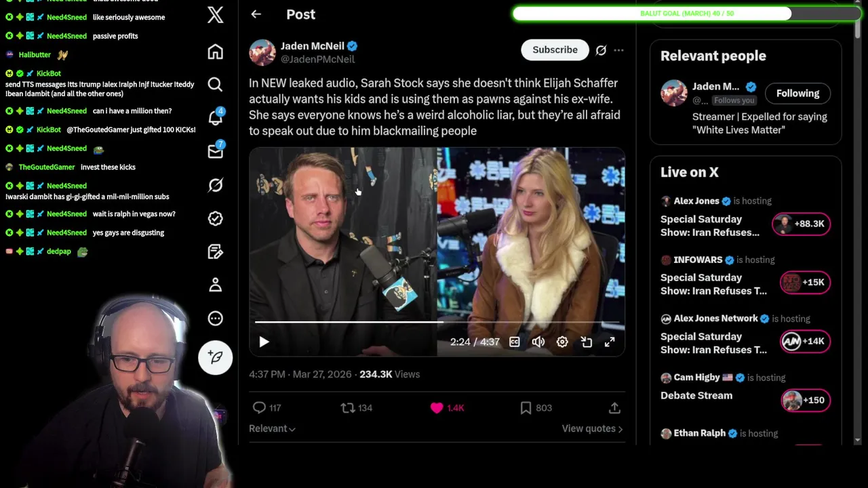Play the video in the post
This screenshot has width=868, height=488.
tap(264, 342)
